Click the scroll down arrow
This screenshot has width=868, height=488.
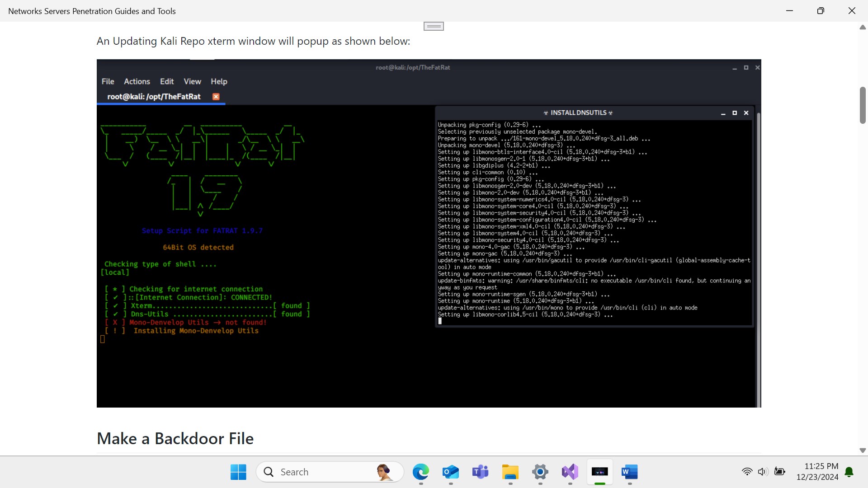pyautogui.click(x=862, y=450)
